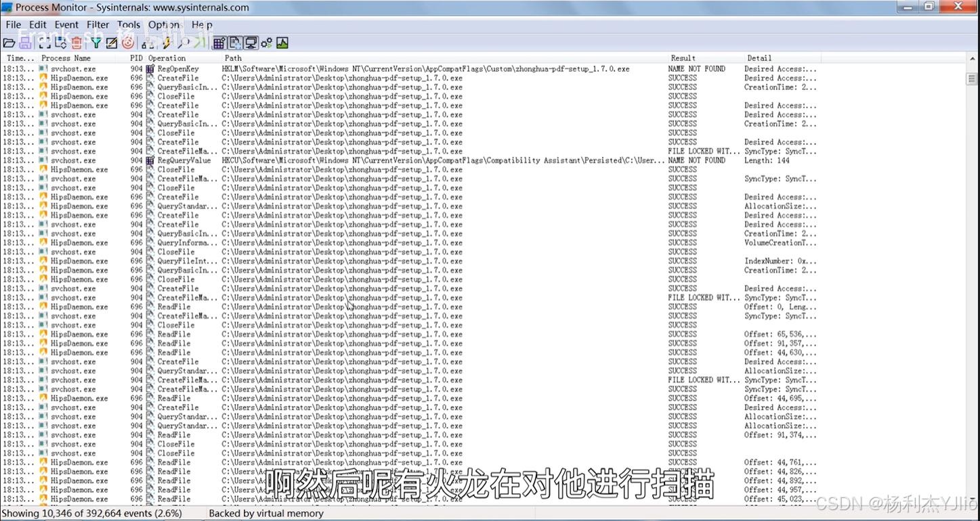Viewport: 980px width, 521px height.
Task: Open the Options menu
Action: click(x=164, y=25)
